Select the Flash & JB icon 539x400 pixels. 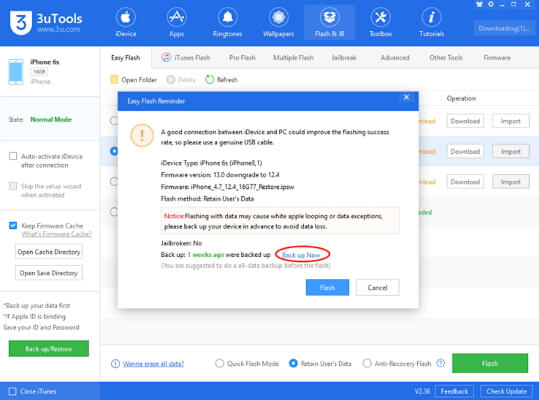[329, 17]
